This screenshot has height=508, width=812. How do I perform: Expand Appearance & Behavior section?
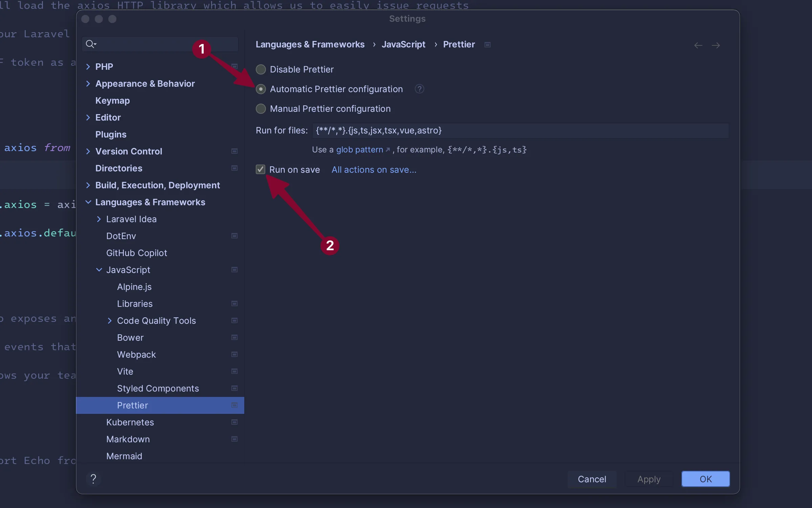(x=88, y=84)
